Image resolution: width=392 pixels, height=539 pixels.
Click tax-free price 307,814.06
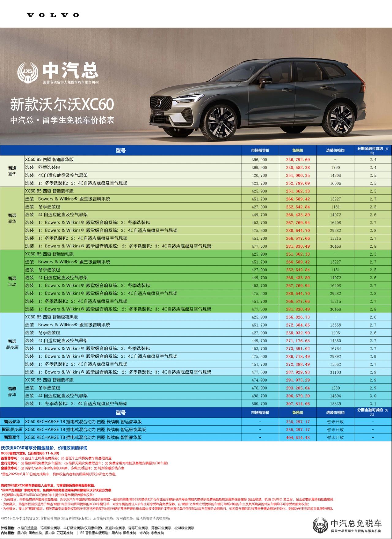tap(298, 404)
